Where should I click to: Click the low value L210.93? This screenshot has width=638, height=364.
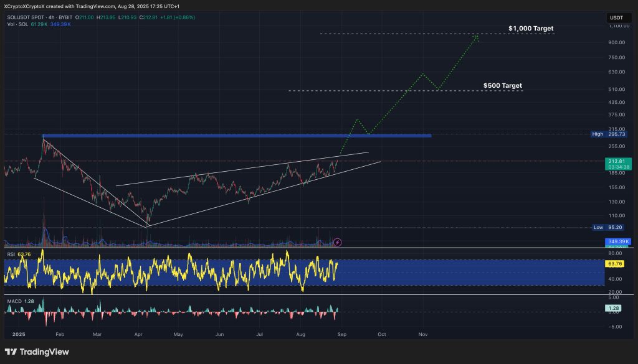tap(127, 17)
